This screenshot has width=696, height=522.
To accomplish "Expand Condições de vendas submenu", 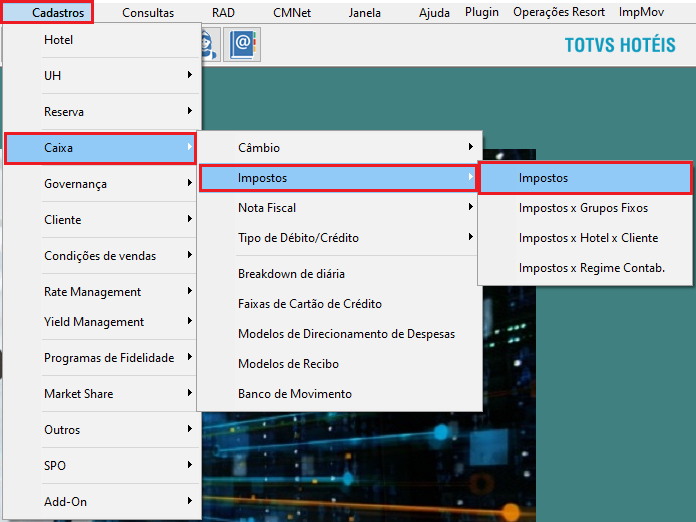I will 101,256.
